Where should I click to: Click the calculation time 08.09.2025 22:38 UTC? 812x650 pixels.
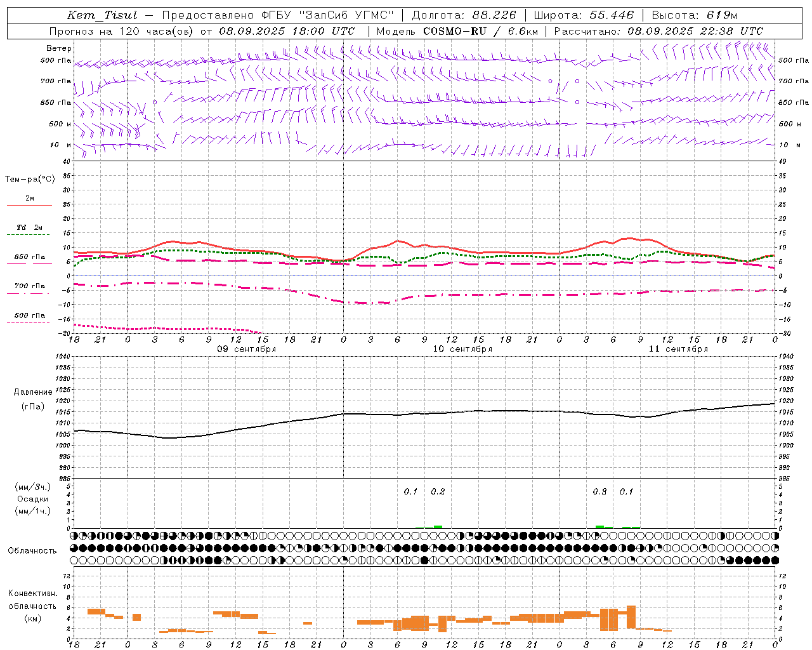coord(695,30)
